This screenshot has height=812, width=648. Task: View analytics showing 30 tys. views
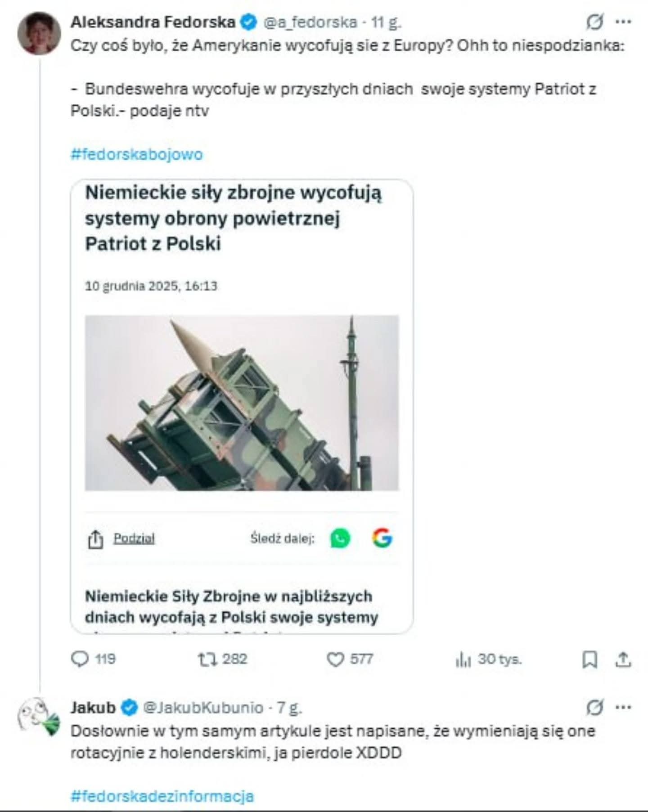pos(463,660)
